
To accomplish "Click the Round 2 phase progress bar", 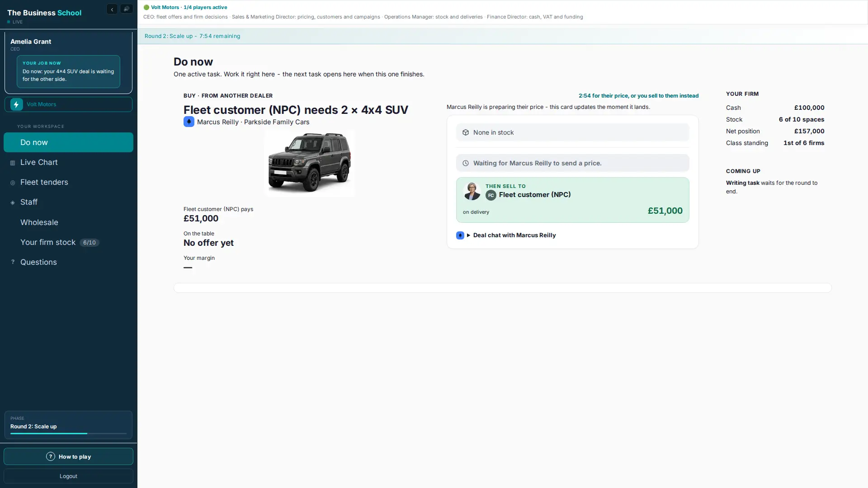I will point(68,433).
